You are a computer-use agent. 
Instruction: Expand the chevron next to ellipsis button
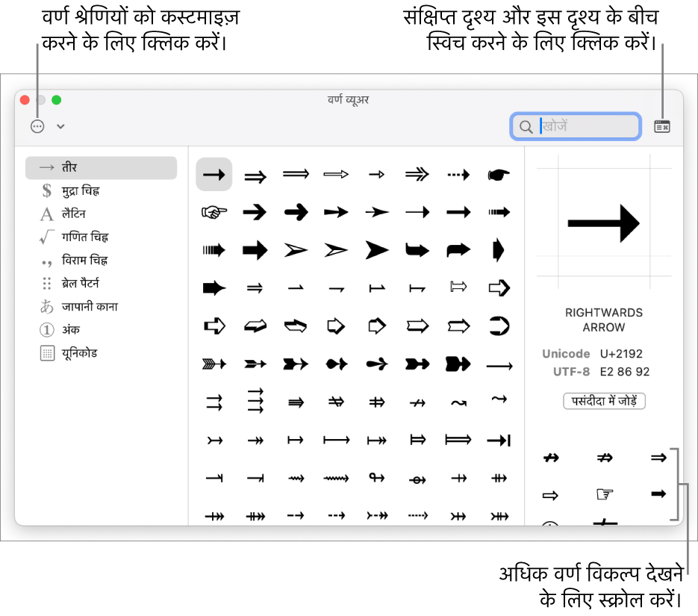coord(60,126)
